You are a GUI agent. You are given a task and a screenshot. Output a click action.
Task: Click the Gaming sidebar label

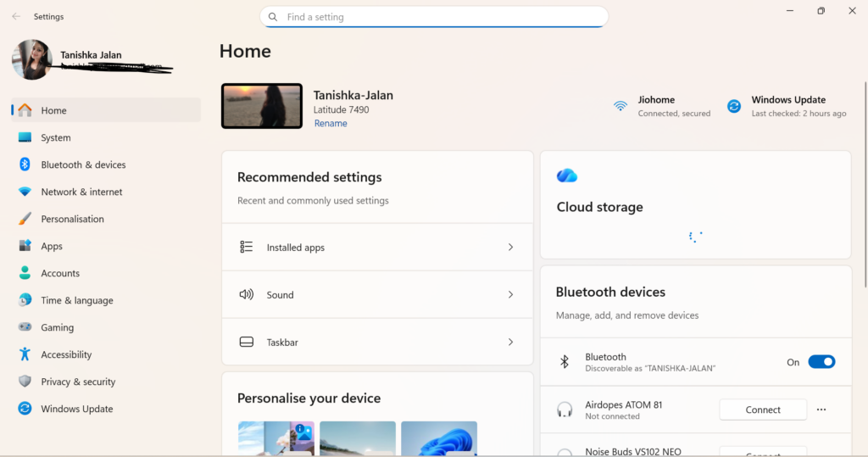click(x=57, y=327)
